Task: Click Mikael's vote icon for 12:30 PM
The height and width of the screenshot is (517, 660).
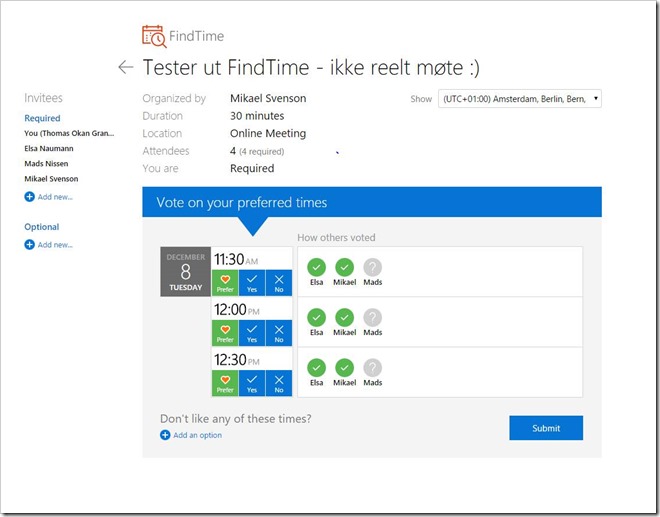Action: tap(344, 367)
